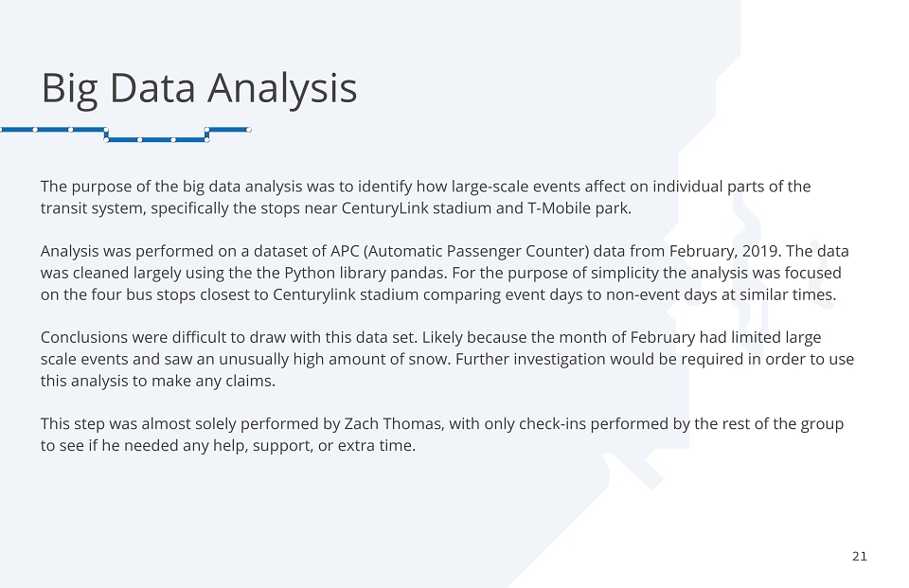Screen dimensions: 909x588
Task: Click the paragraph beginning "Analysis was performed on a dataset"
Action: coord(445,273)
